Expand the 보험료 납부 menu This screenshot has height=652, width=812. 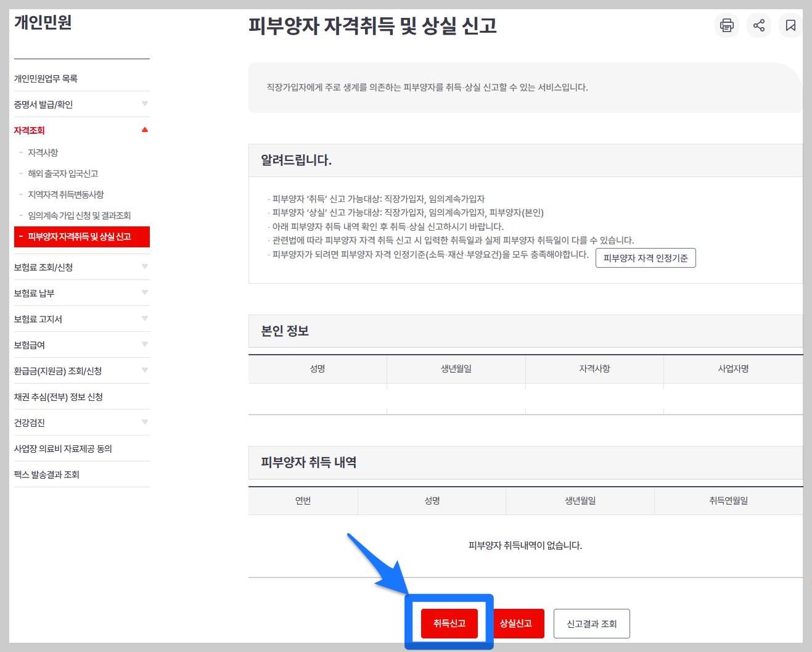(x=81, y=292)
